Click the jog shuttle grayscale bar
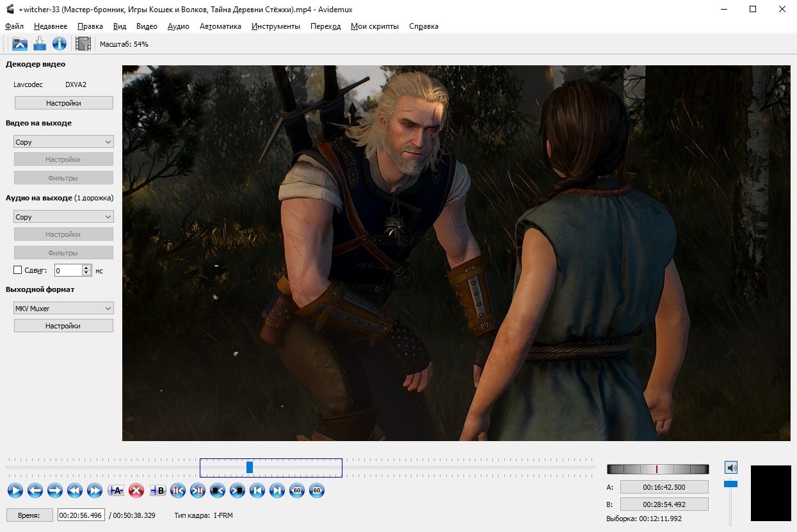The image size is (797, 532). (658, 469)
